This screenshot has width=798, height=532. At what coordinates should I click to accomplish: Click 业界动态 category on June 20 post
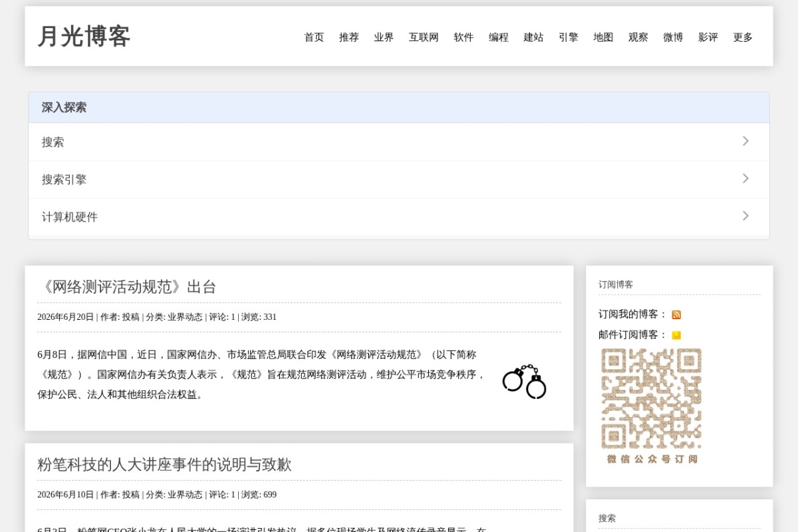185,317
